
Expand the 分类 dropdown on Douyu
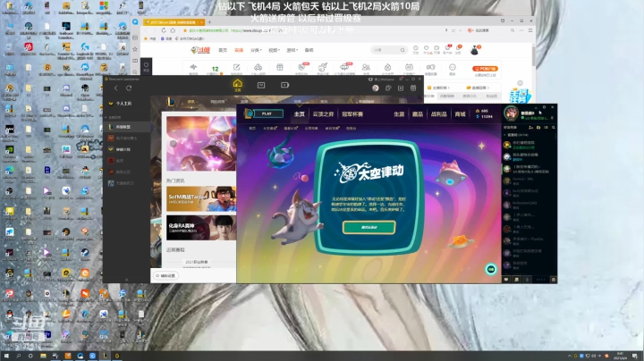tap(256, 50)
